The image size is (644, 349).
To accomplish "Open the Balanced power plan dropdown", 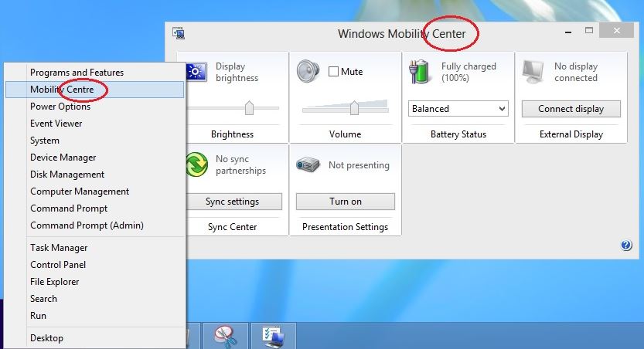I will coord(458,109).
